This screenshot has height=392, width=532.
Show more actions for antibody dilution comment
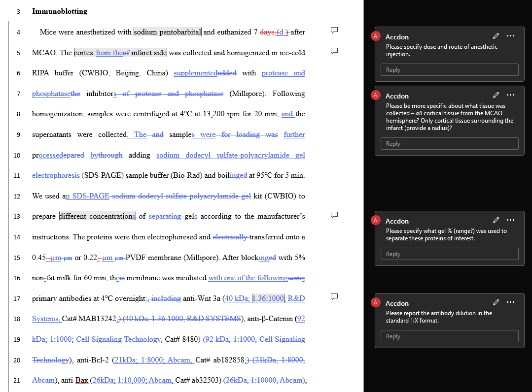[x=510, y=302]
